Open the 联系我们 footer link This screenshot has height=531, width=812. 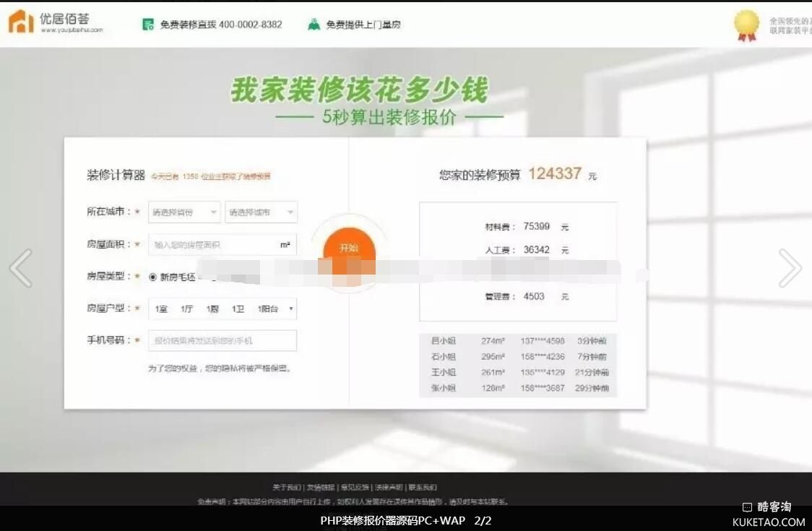tap(423, 488)
